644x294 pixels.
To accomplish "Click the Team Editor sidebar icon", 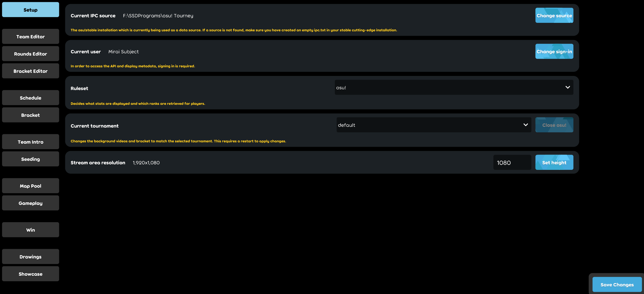I will pyautogui.click(x=30, y=36).
